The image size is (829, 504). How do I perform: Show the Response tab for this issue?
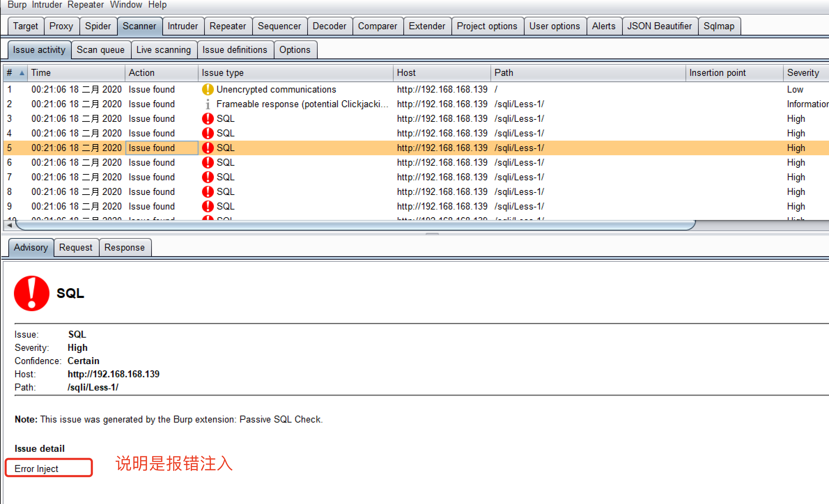point(125,247)
